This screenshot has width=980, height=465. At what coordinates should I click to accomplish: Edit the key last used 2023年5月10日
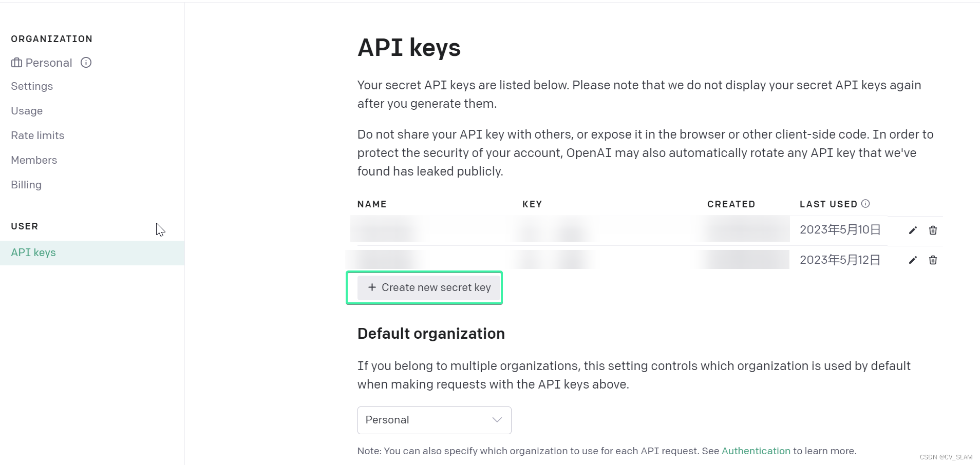tap(913, 230)
